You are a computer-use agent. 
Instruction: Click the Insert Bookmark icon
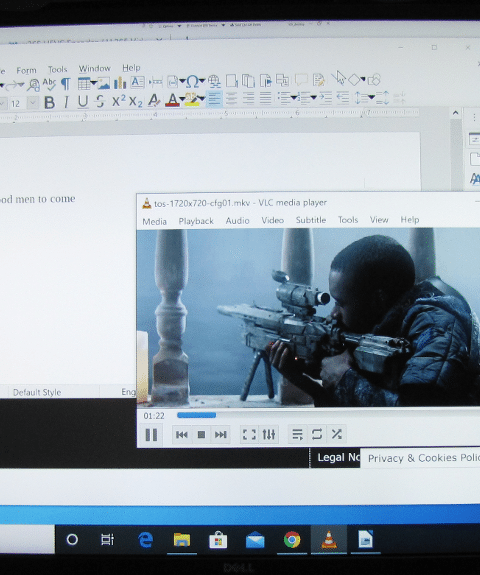tap(266, 80)
